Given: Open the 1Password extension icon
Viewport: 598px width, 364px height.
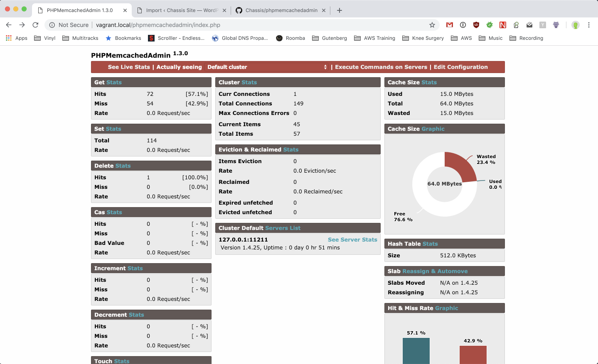Looking at the screenshot, I should click(463, 25).
